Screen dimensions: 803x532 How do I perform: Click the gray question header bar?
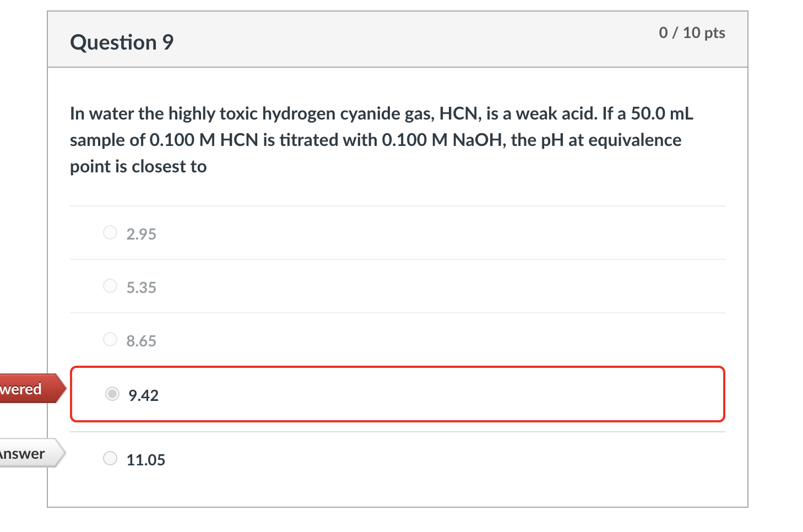click(398, 39)
